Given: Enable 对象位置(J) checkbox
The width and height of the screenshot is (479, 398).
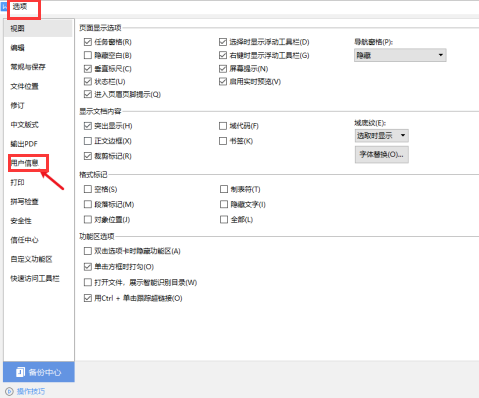Looking at the screenshot, I should click(88, 220).
